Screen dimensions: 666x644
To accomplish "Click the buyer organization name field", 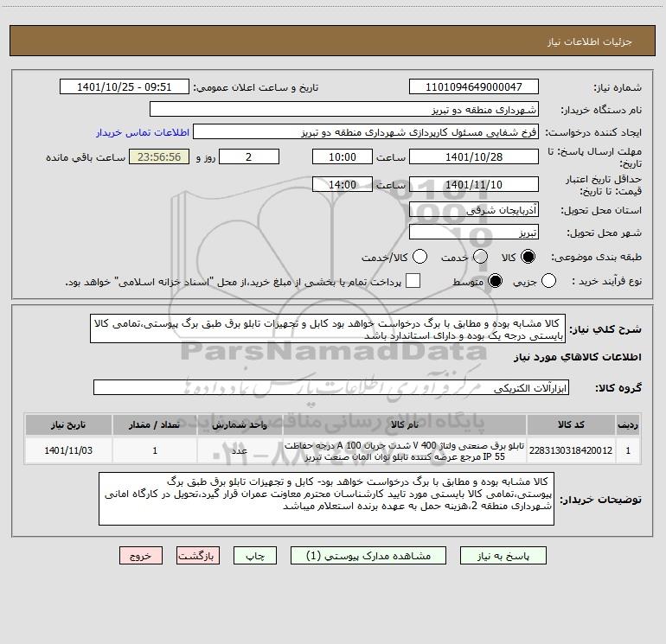I will [x=344, y=110].
